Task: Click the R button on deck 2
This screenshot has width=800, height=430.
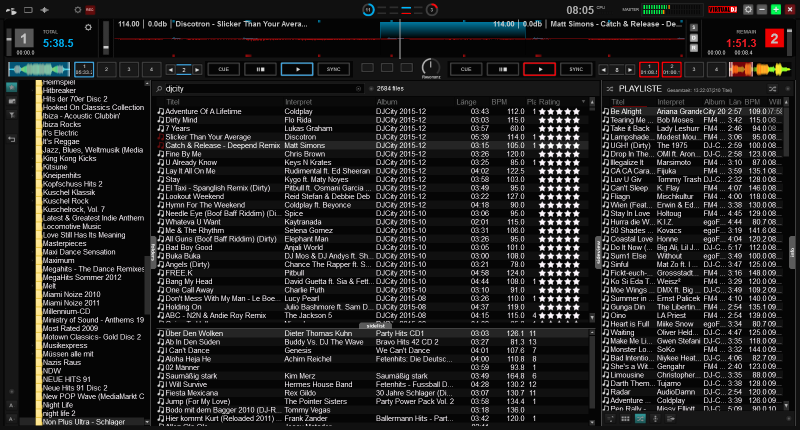Action: coord(693,48)
